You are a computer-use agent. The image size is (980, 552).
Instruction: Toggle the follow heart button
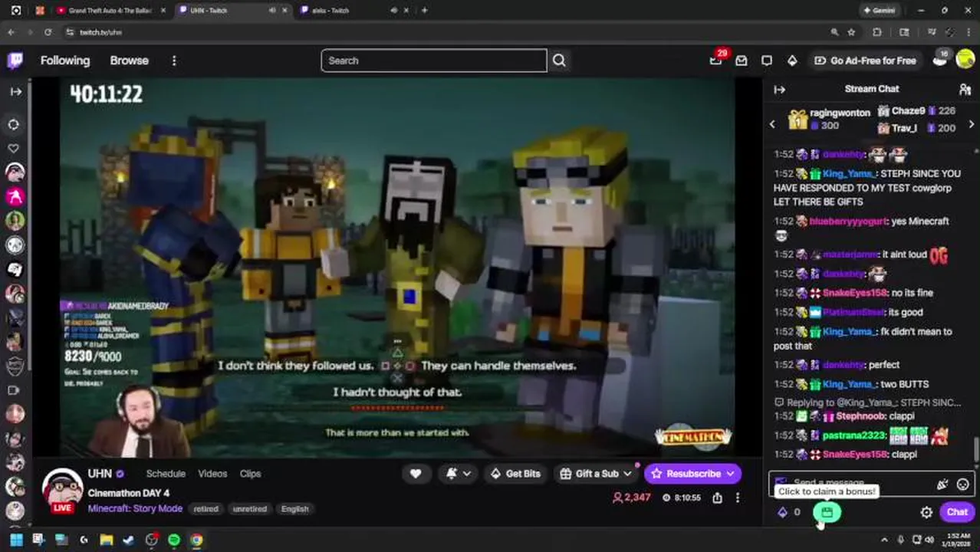click(416, 474)
